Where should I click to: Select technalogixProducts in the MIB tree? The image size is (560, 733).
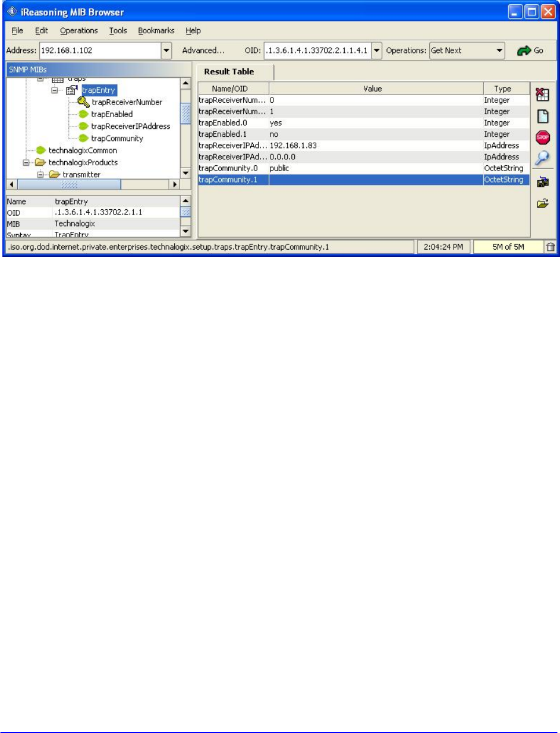coord(83,162)
